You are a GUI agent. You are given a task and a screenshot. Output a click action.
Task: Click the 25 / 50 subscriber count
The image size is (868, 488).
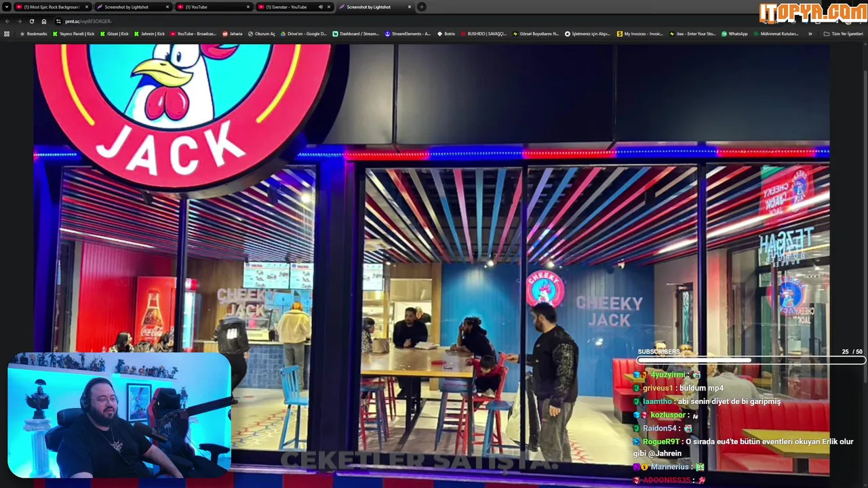[x=852, y=352]
